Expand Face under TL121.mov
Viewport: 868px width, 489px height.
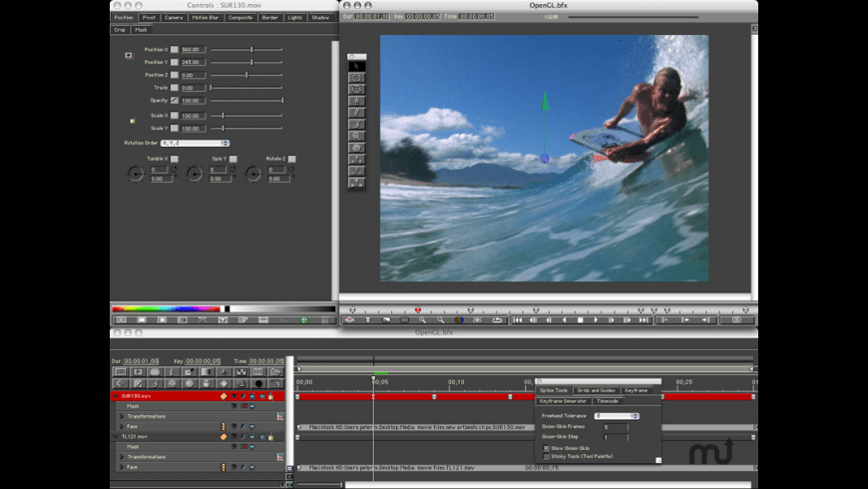pyautogui.click(x=122, y=467)
